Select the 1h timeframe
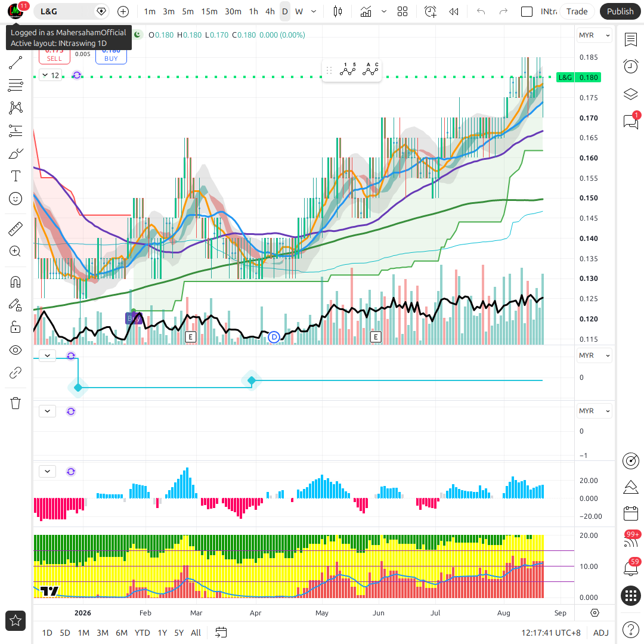The image size is (644, 644). tap(253, 11)
